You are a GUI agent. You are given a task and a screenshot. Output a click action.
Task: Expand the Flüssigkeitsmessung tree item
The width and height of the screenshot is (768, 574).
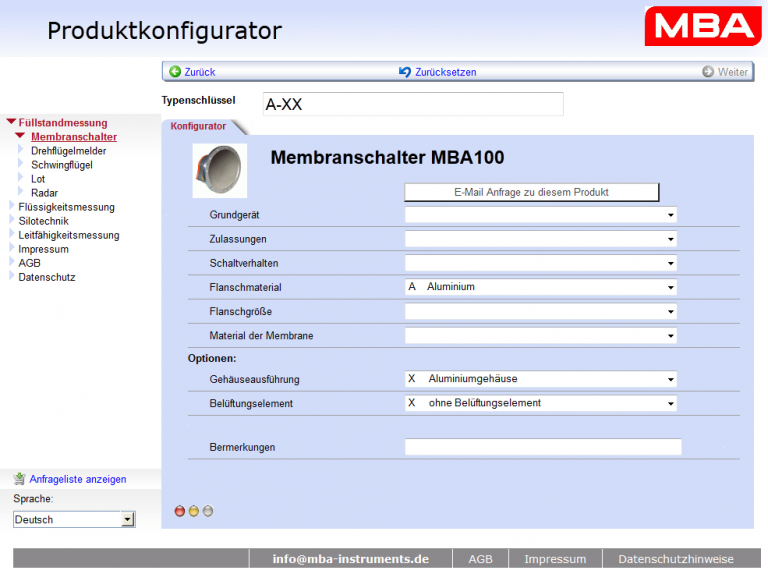coord(12,207)
